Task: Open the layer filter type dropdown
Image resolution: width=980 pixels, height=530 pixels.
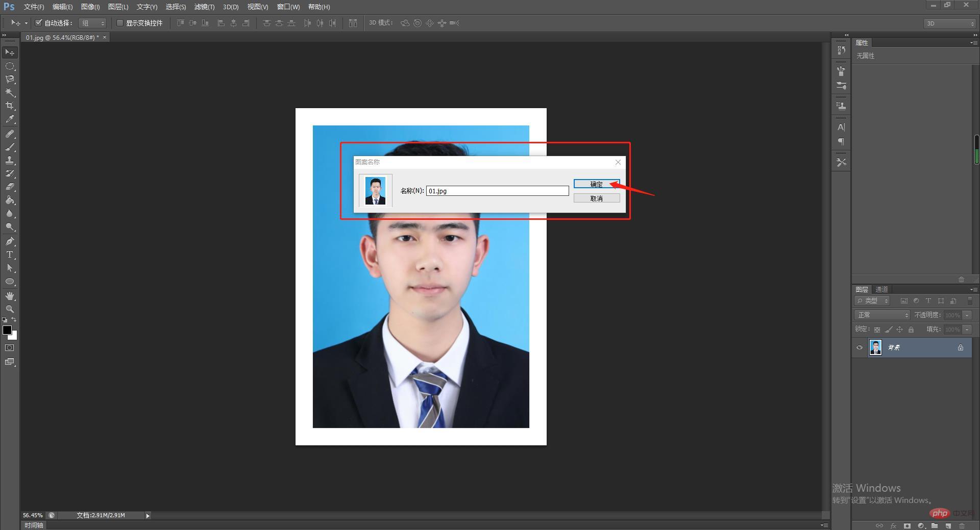Action: coord(873,301)
